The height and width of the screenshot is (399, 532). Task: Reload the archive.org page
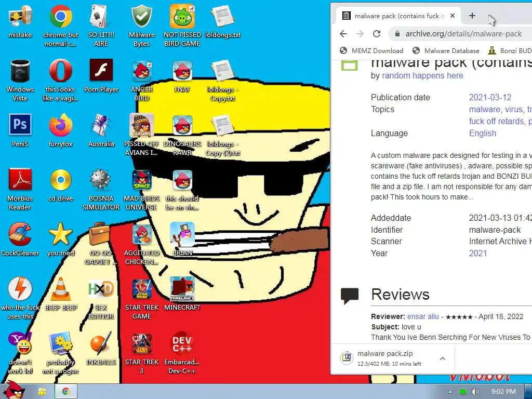coord(377,34)
